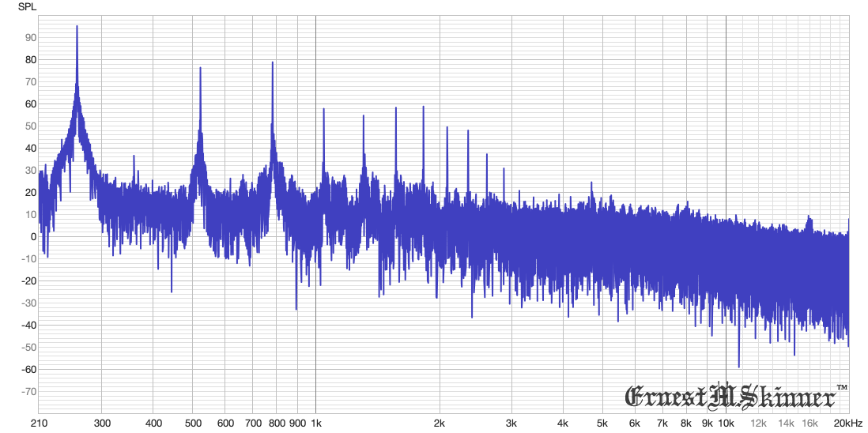Select the 12k frequency axis label
The height and width of the screenshot is (433, 868).
759,423
